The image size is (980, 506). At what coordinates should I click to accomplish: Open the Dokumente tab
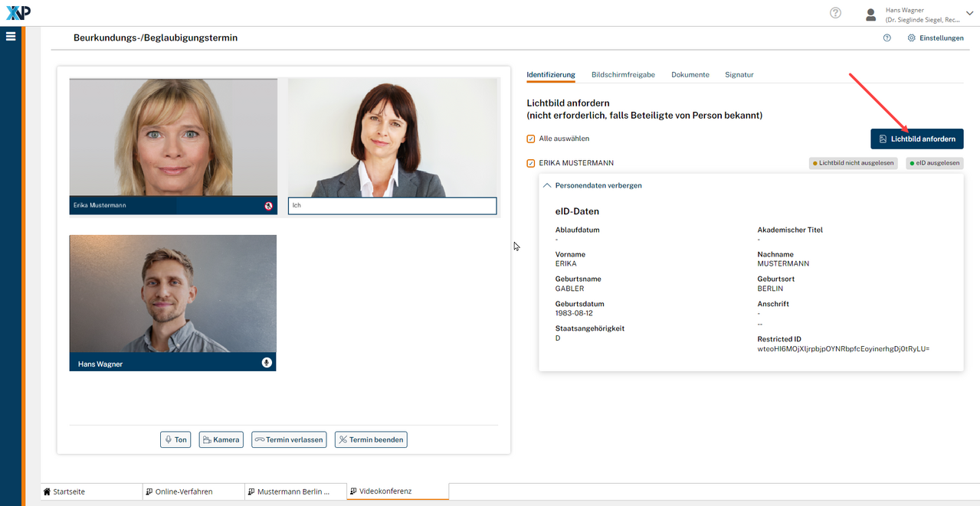tap(690, 74)
